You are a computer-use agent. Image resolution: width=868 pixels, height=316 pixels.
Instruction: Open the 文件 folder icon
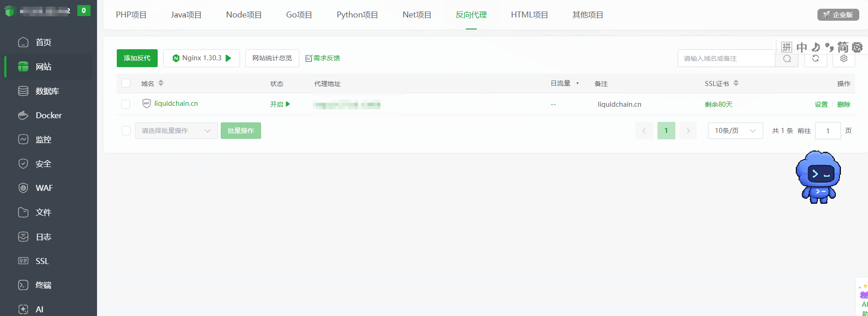pos(23,213)
